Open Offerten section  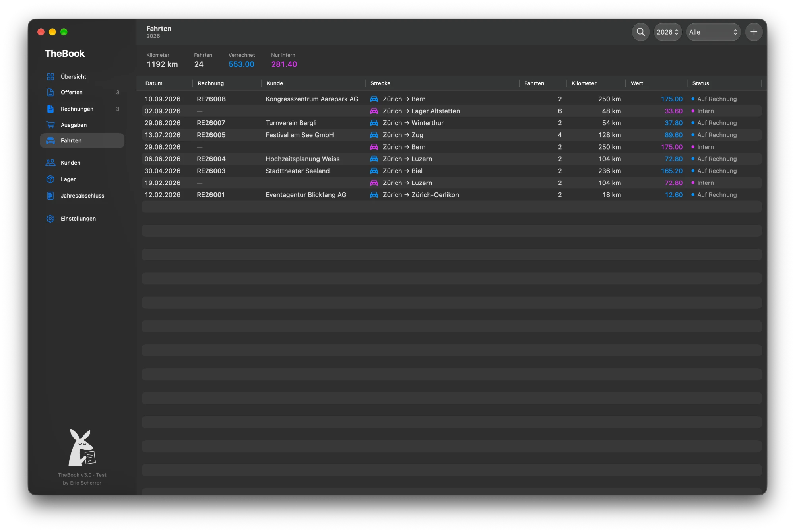[82, 92]
